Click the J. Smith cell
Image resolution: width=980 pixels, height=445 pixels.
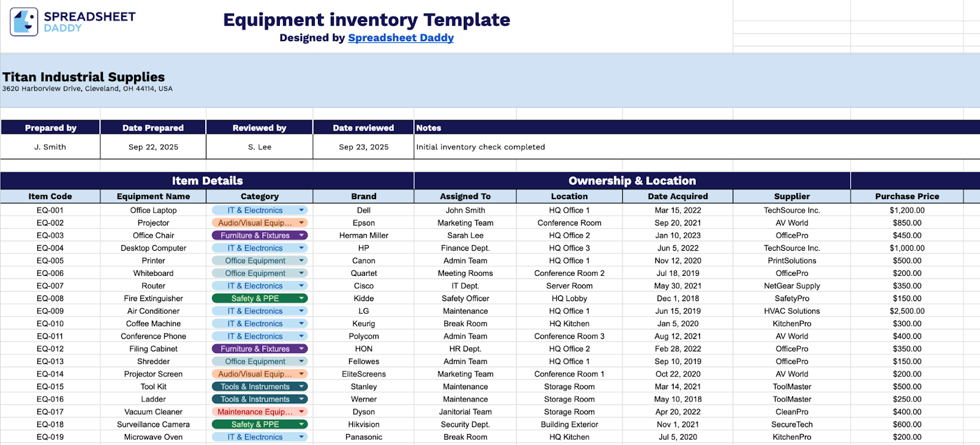pyautogui.click(x=50, y=147)
